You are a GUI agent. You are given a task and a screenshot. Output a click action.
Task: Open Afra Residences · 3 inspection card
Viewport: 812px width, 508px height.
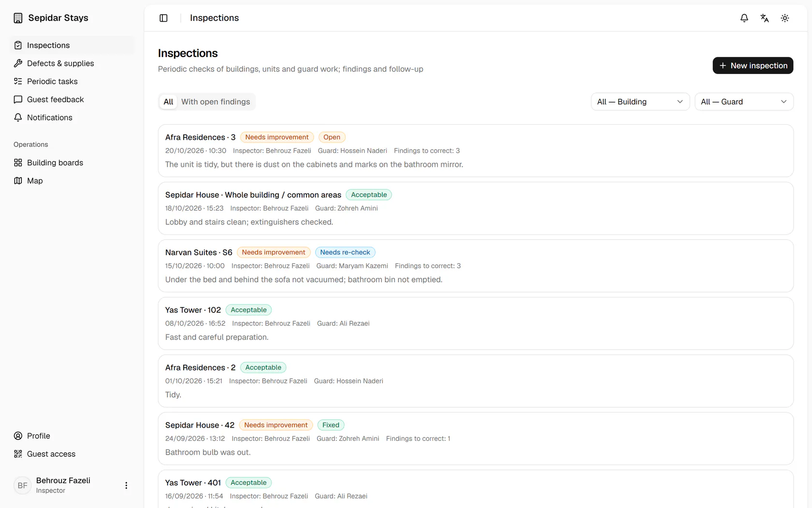click(476, 150)
